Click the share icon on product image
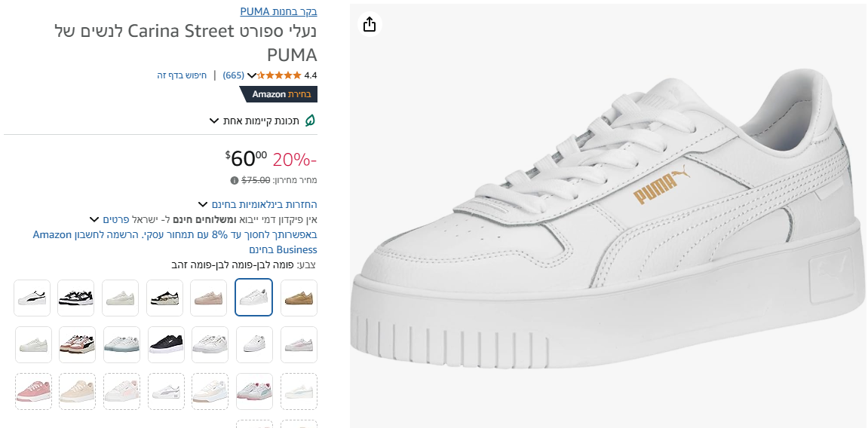 [369, 25]
